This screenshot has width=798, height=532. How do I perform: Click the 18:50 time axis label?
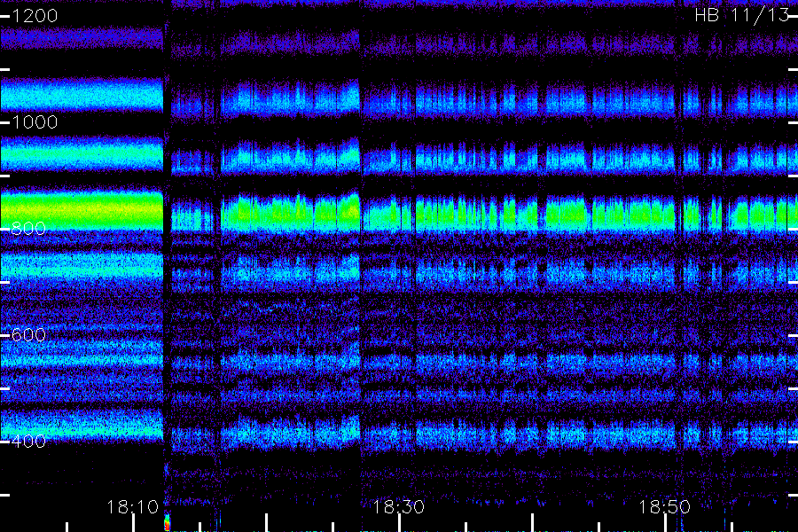pos(665,507)
